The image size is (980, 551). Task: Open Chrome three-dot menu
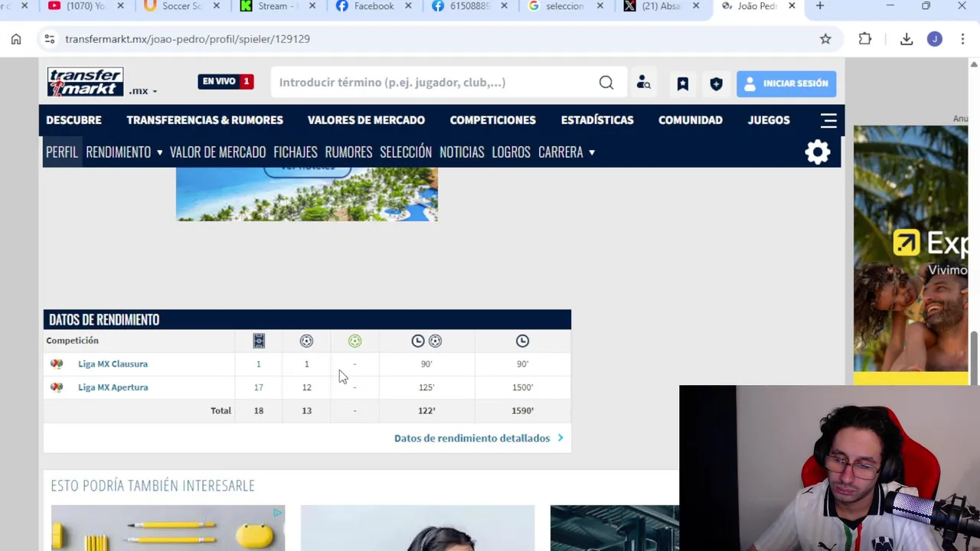pyautogui.click(x=962, y=39)
